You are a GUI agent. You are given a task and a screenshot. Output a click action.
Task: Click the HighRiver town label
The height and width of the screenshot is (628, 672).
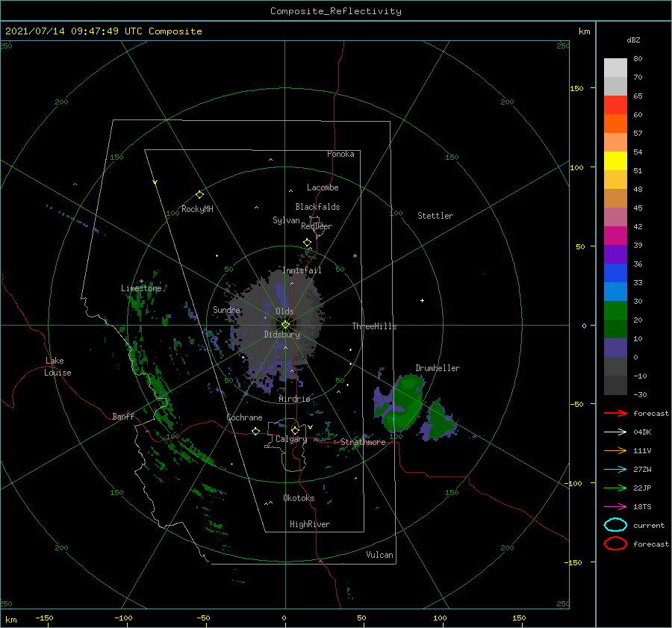pyautogui.click(x=310, y=524)
